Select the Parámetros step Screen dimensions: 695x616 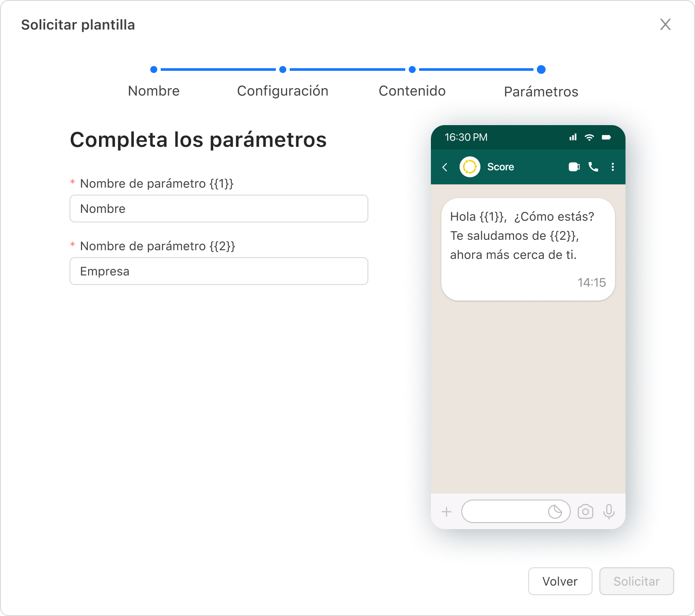click(541, 92)
